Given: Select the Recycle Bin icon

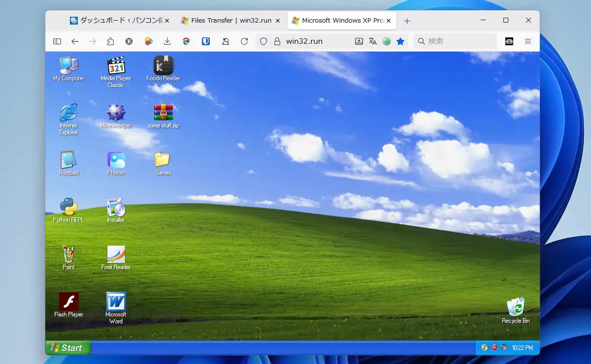Looking at the screenshot, I should point(516,307).
